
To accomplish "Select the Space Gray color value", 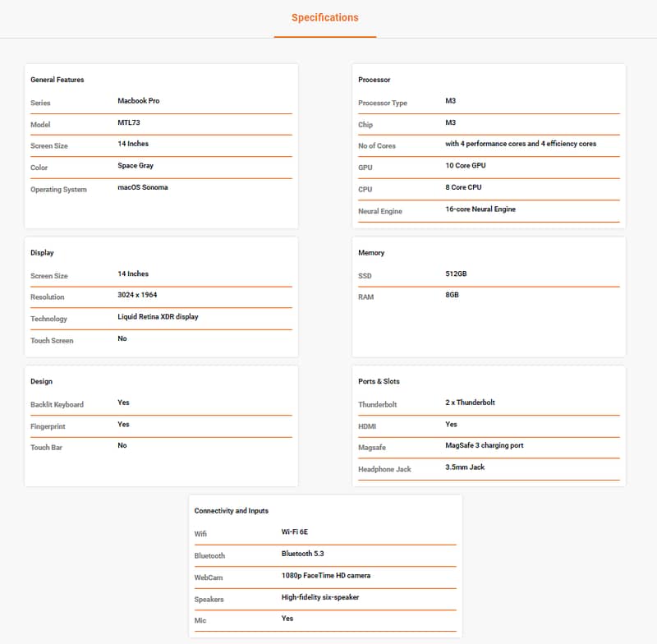I will [136, 166].
